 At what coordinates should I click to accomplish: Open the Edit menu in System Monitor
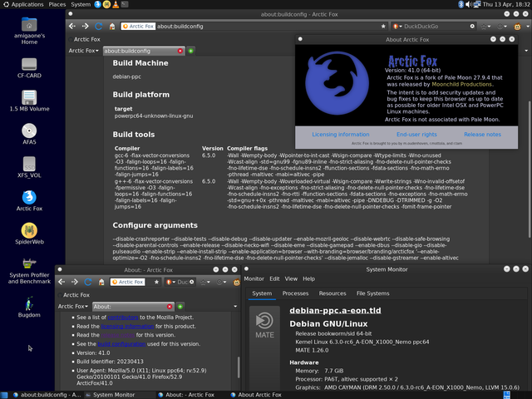(x=274, y=278)
